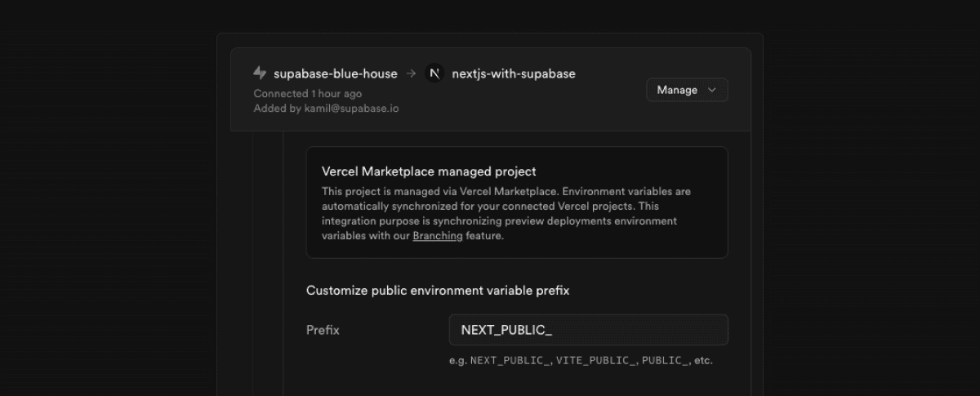Click the 'Connected 1 hour ago' text
Screen dimensions: 980x396
(x=308, y=94)
